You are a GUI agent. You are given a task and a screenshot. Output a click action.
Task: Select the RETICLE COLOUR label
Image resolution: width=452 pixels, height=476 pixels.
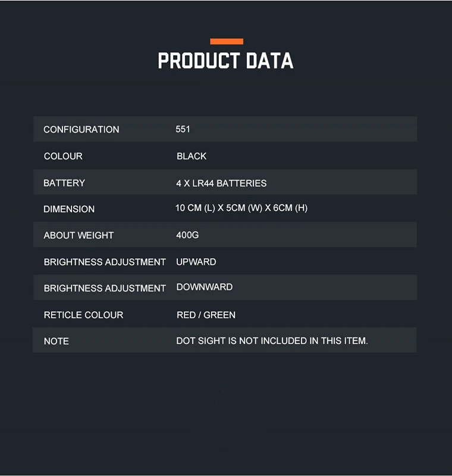[x=83, y=315]
